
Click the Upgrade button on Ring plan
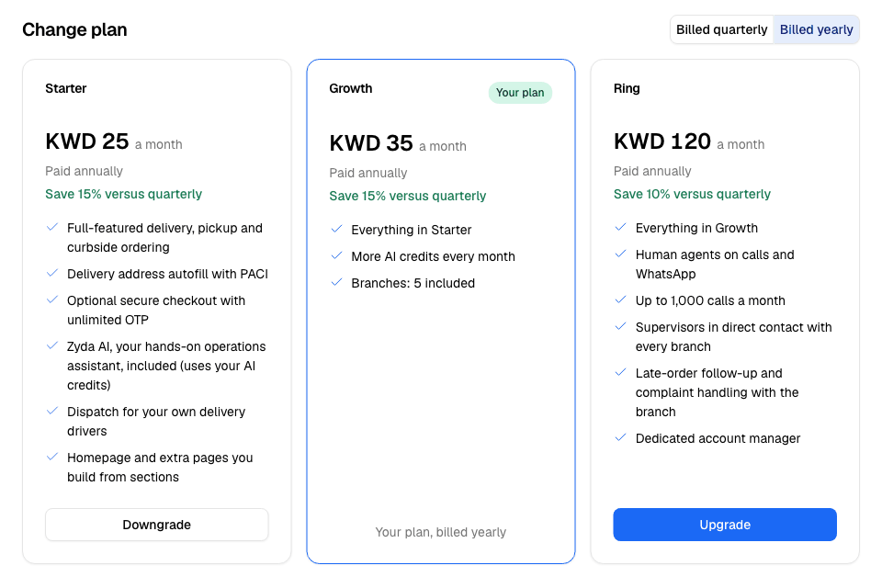(x=725, y=525)
